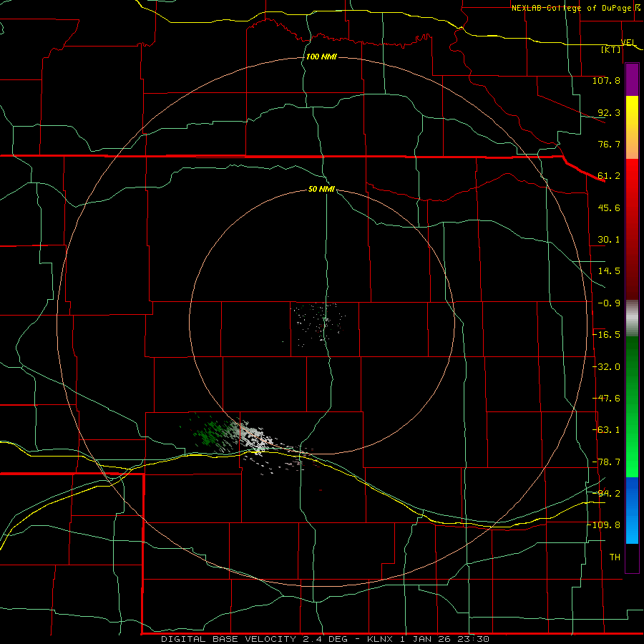Screen dimensions: 644x644
Task: Click the "[KT]" units label
Action: 611,49
